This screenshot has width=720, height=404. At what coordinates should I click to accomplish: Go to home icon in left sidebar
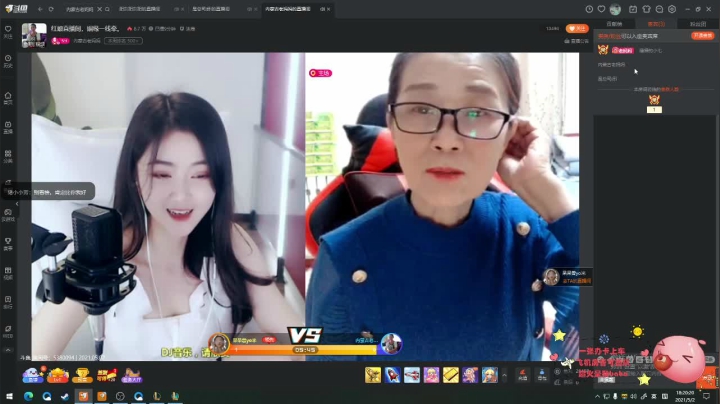pos(8,98)
